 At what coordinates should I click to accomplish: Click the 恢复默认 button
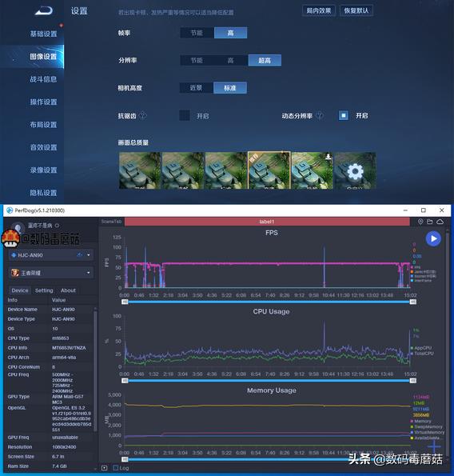(356, 10)
